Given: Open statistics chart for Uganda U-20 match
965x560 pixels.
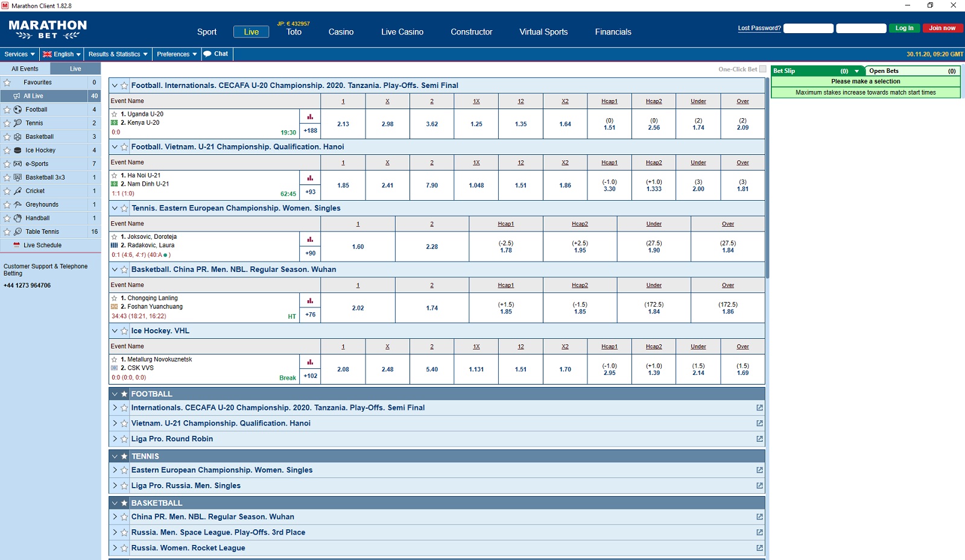Looking at the screenshot, I should pos(310,117).
